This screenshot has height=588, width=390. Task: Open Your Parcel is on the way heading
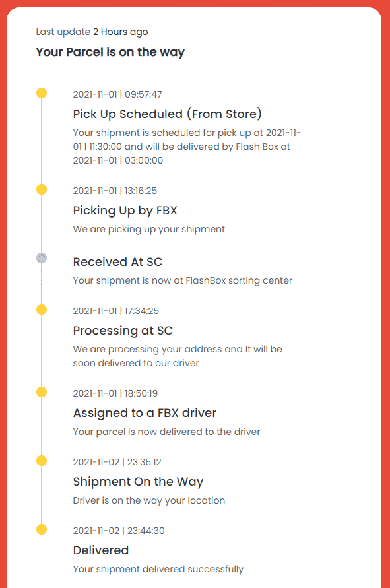110,51
